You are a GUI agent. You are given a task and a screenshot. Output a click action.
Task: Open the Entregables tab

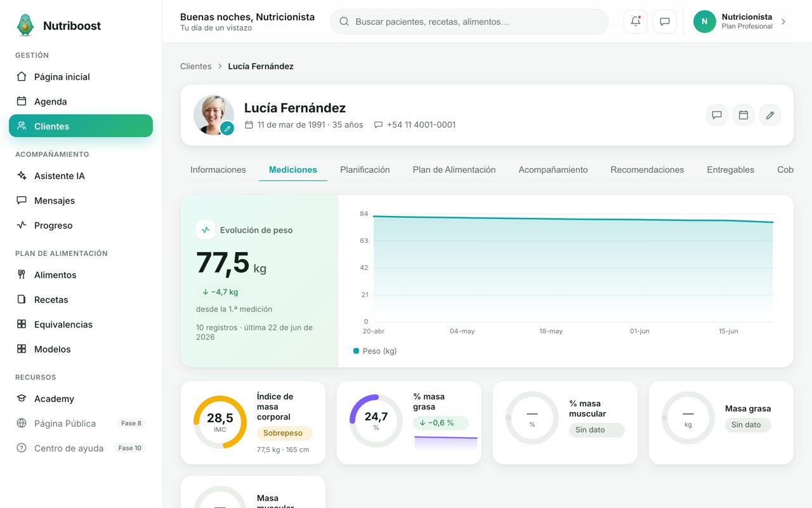pyautogui.click(x=731, y=170)
